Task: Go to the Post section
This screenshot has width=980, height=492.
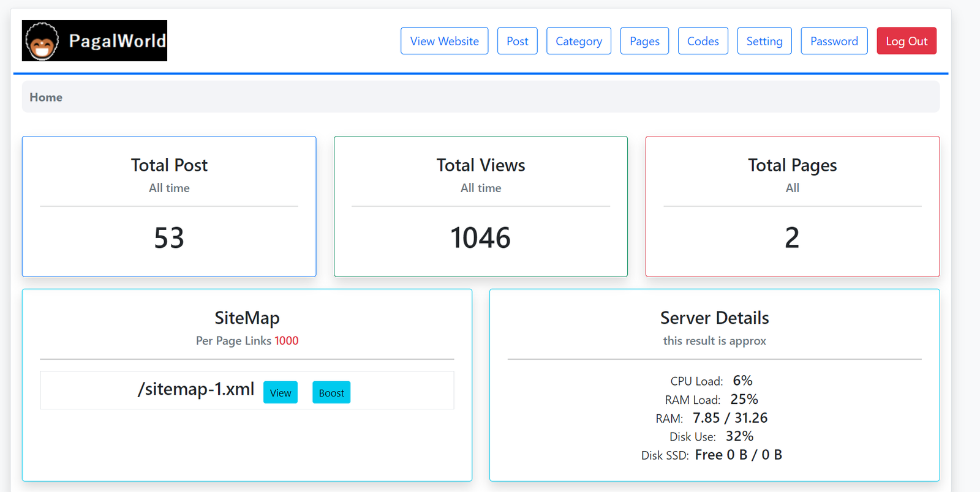Action: pos(517,41)
